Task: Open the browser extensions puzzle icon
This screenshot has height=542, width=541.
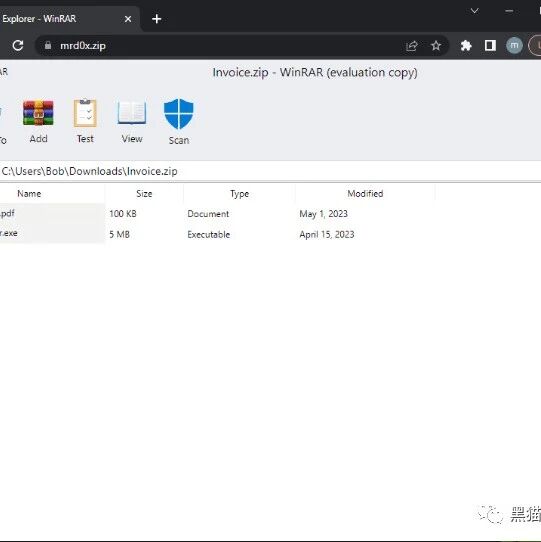Action: pyautogui.click(x=466, y=46)
